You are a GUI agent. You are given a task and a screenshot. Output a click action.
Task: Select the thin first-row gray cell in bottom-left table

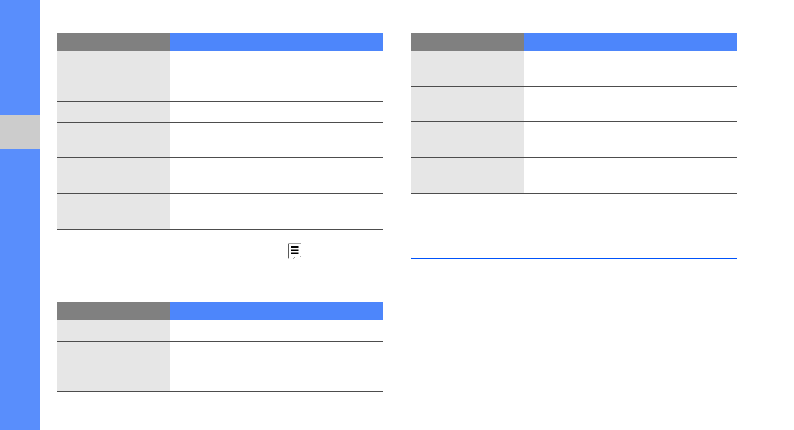tap(113, 330)
